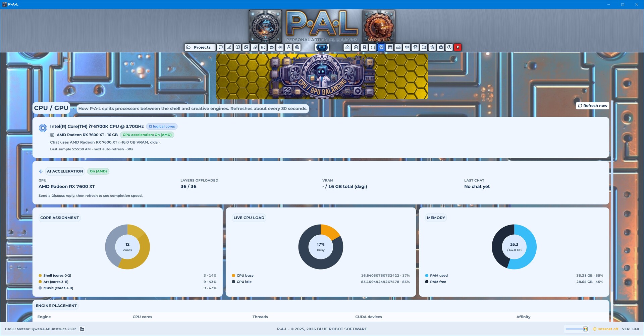This screenshot has width=644, height=336.
Task: Open the trophy icon
Action: [x=415, y=47]
